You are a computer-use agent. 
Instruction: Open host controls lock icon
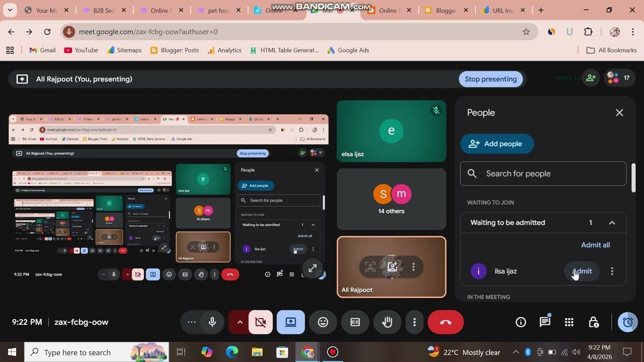tap(594, 322)
